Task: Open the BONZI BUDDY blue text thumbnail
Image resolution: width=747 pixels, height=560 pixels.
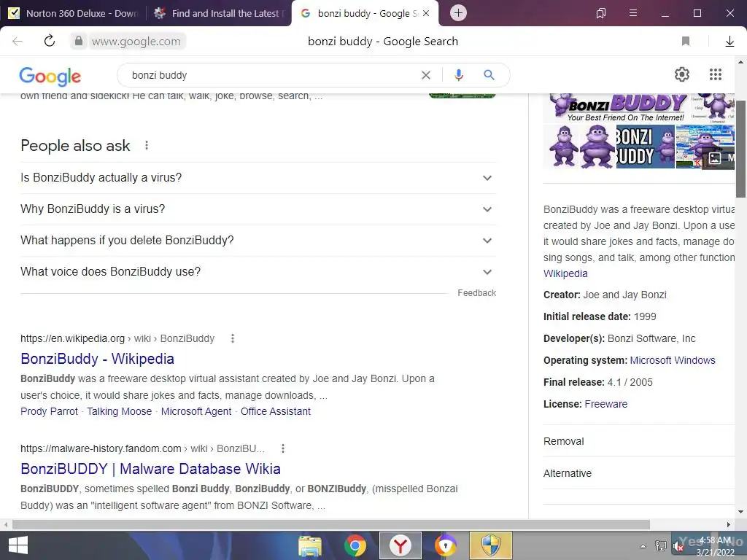Action: (x=646, y=147)
